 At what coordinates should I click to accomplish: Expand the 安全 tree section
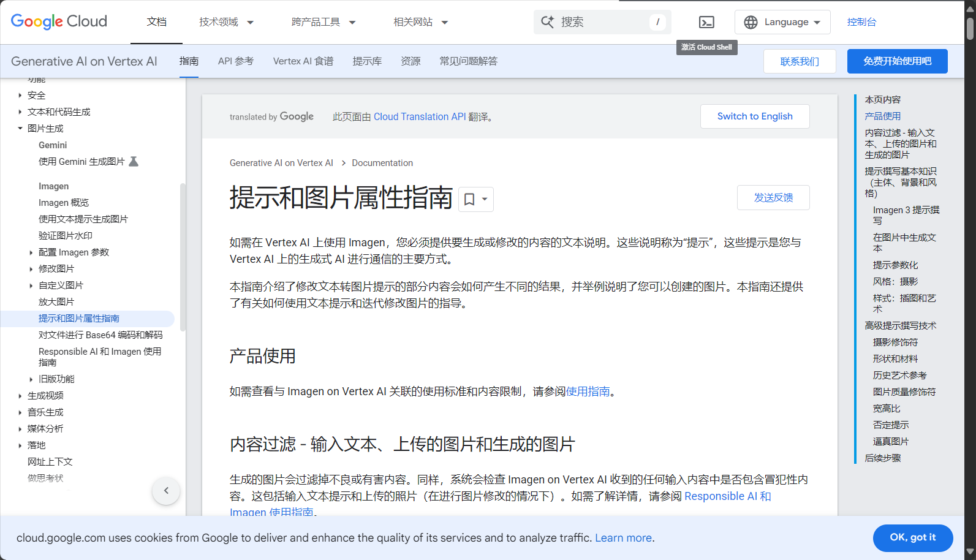[x=20, y=95]
